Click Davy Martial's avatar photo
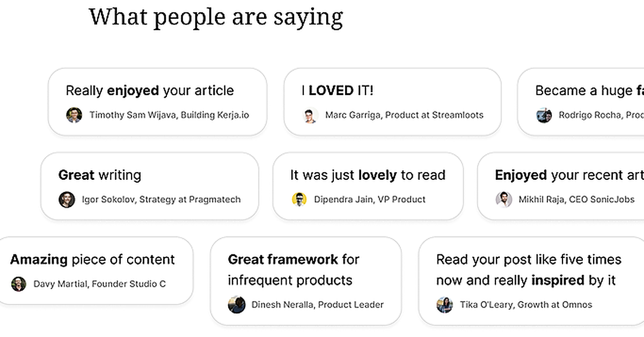The width and height of the screenshot is (644, 337). [19, 284]
